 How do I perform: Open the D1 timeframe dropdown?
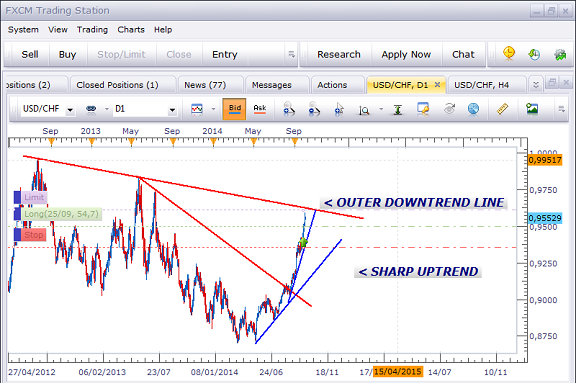point(172,110)
